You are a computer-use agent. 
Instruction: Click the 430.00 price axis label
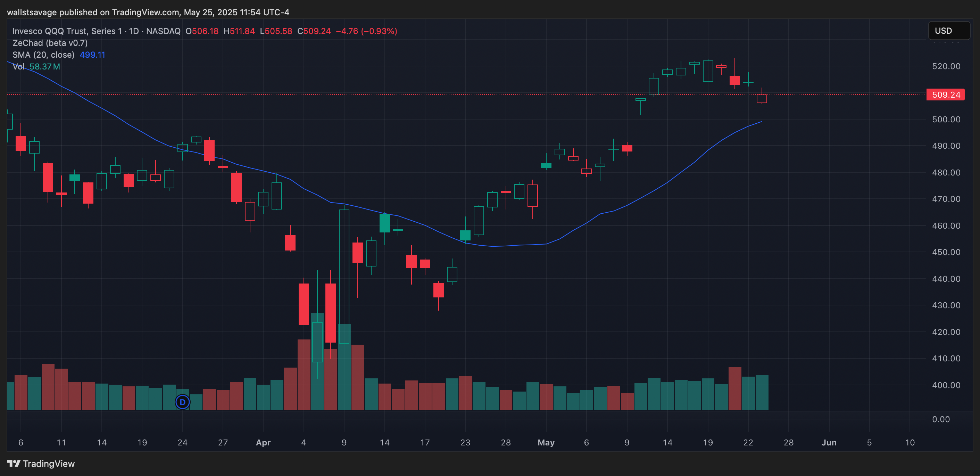click(x=946, y=305)
